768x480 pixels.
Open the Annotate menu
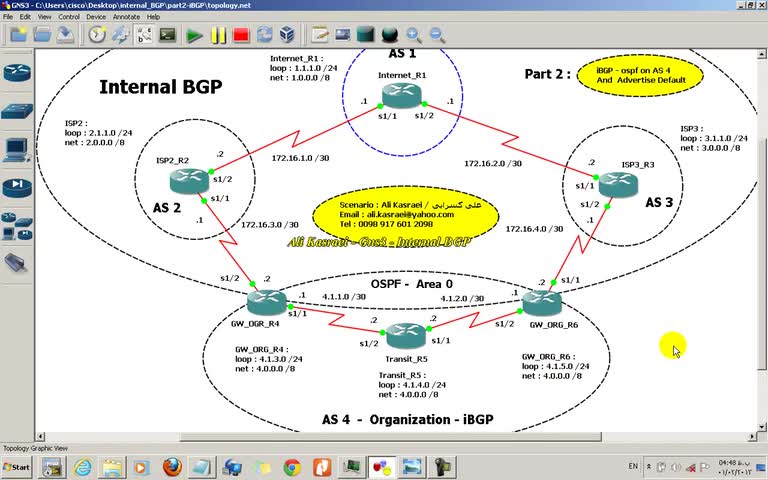coord(126,17)
